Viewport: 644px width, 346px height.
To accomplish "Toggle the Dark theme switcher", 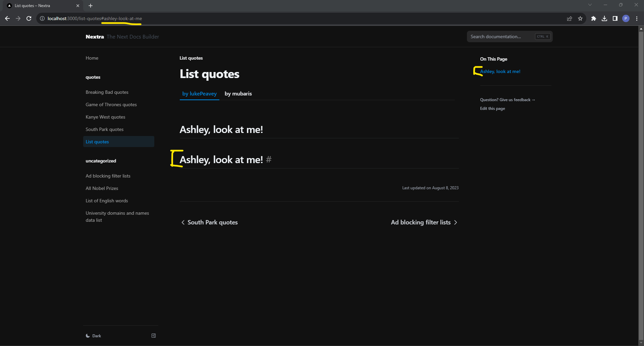I will pos(94,335).
